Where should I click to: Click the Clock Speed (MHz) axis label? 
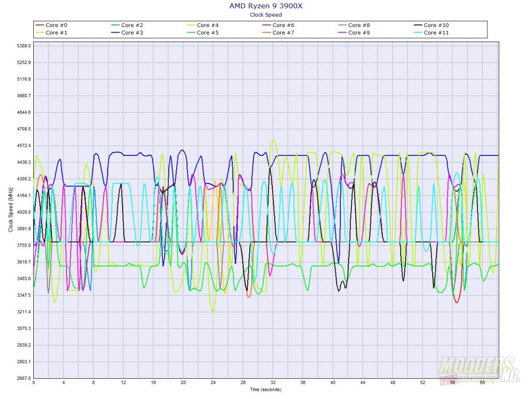pos(10,210)
